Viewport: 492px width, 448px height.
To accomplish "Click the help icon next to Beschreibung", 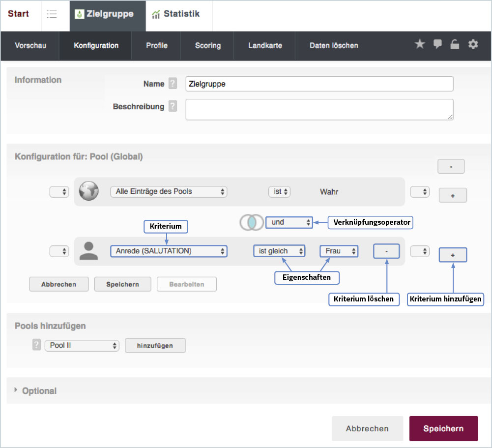I will tap(173, 106).
